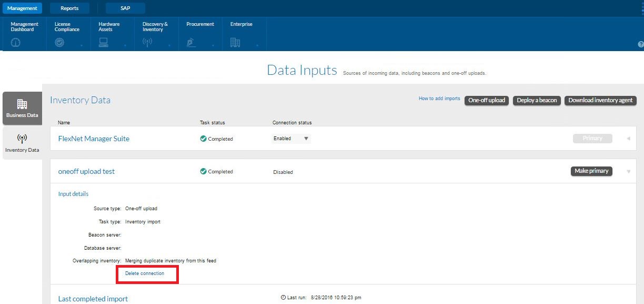Click the green Completed check for FlexNet Manager Suite
The height and width of the screenshot is (304, 644).
pyautogui.click(x=203, y=139)
